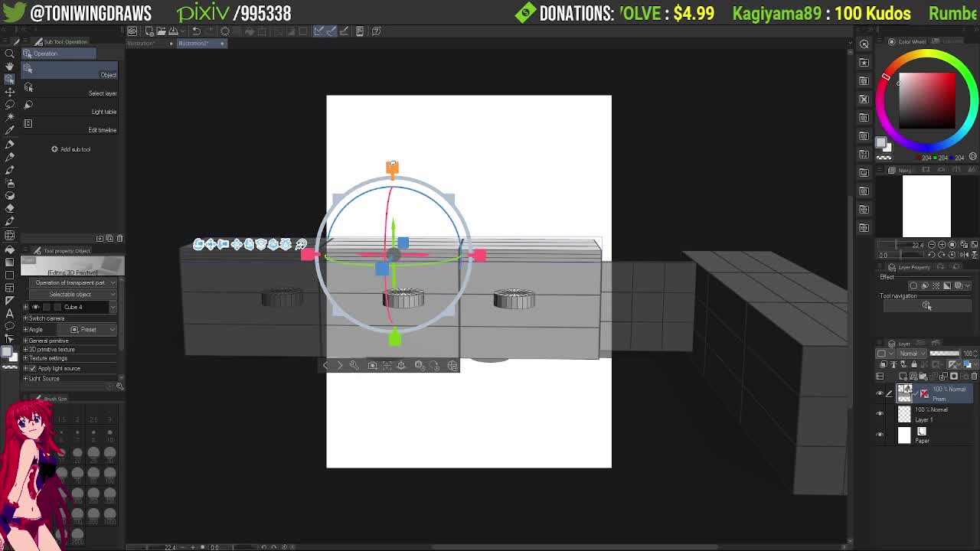Select the Hand move tool

9,67
